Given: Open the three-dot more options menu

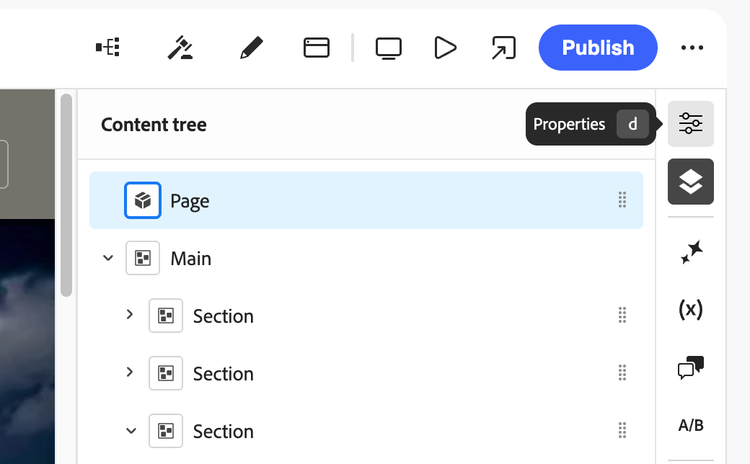Looking at the screenshot, I should click(x=691, y=47).
